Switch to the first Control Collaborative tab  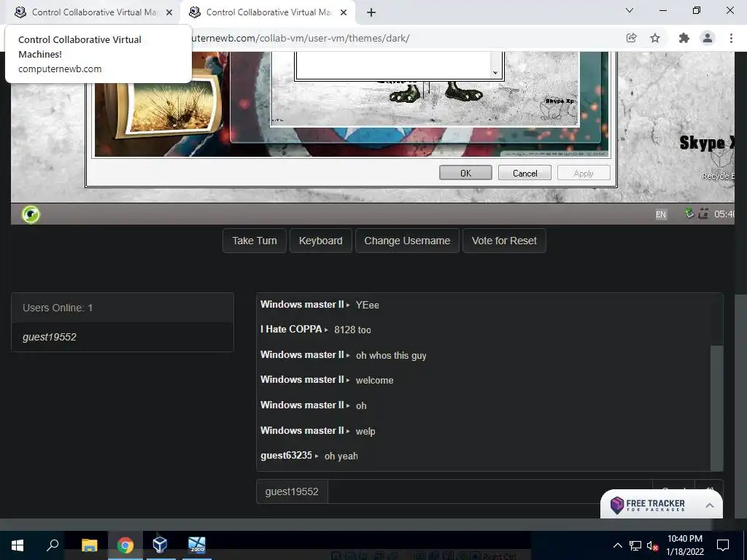pyautogui.click(x=93, y=12)
